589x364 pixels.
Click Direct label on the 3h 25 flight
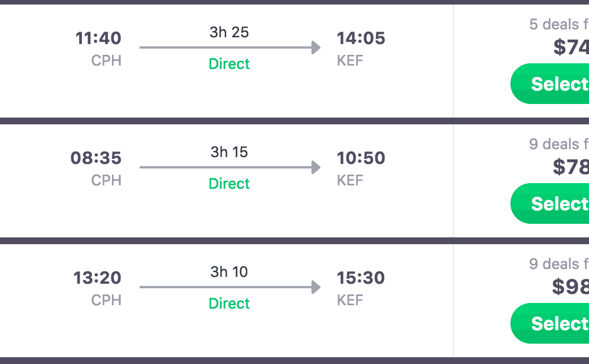click(x=229, y=64)
